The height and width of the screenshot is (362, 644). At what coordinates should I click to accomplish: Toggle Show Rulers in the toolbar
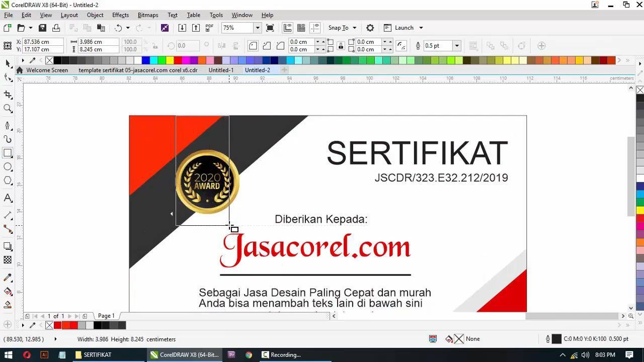click(x=287, y=28)
